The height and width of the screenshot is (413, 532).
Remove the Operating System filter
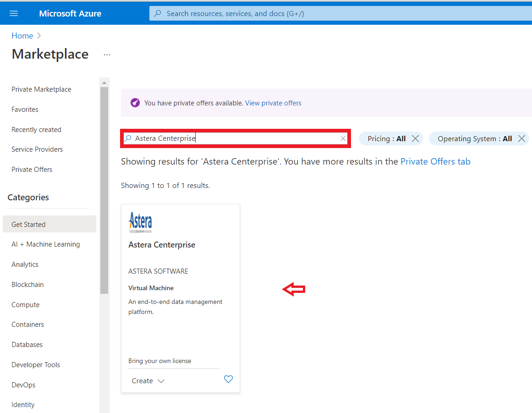pyautogui.click(x=521, y=138)
